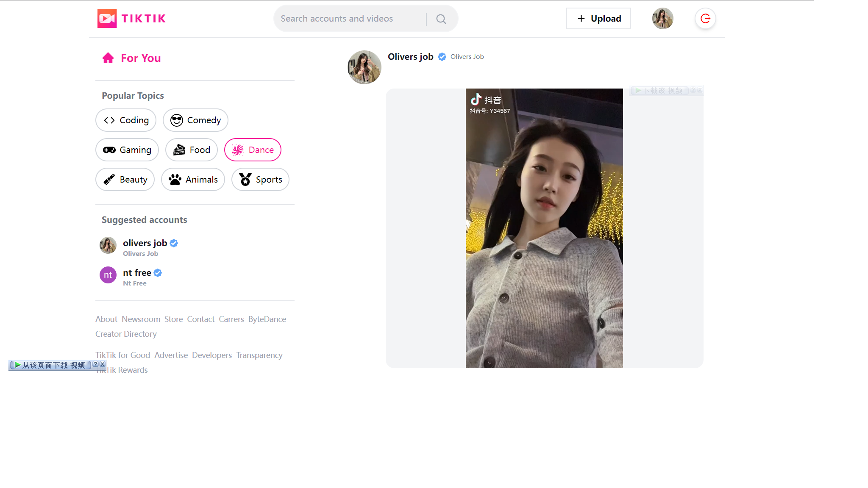Click the Upload button
The image size is (868, 488).
pyautogui.click(x=598, y=18)
